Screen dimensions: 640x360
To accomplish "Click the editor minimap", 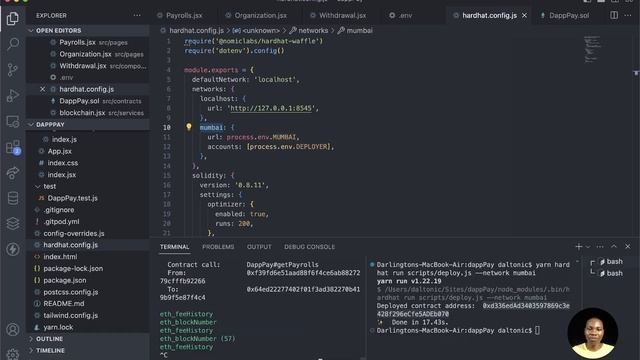I will [592, 49].
